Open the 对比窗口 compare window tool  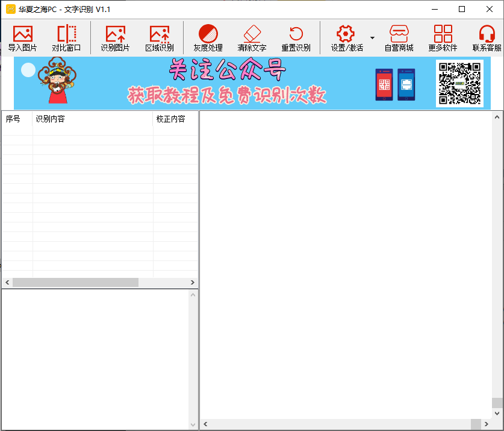click(66, 34)
